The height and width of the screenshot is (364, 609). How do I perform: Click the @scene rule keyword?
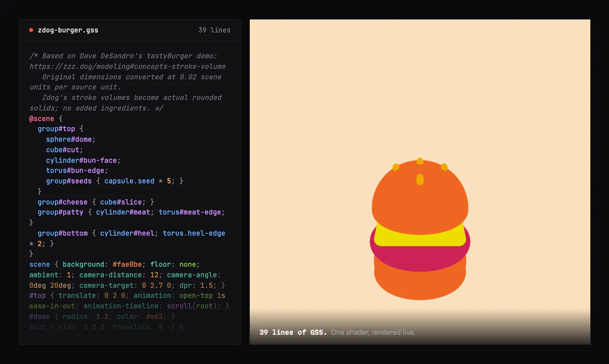click(x=41, y=119)
